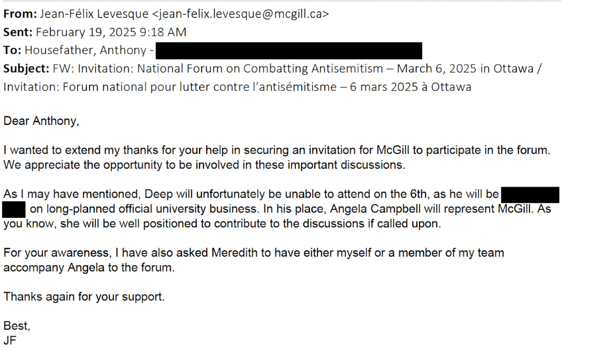Click the redacted block after he will be

(x=530, y=194)
